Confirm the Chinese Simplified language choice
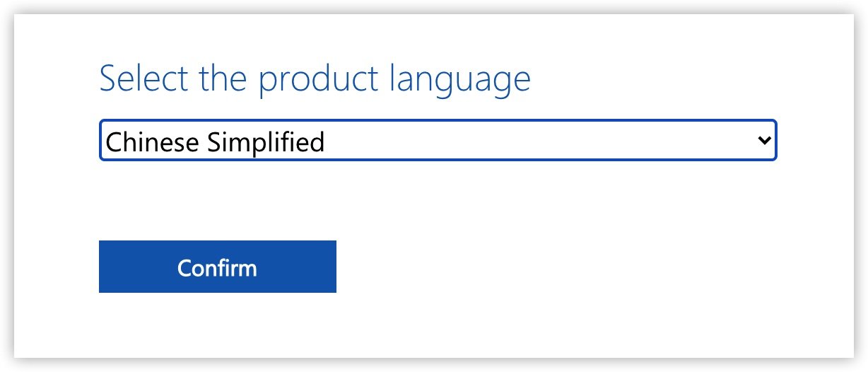The height and width of the screenshot is (372, 868). point(217,267)
